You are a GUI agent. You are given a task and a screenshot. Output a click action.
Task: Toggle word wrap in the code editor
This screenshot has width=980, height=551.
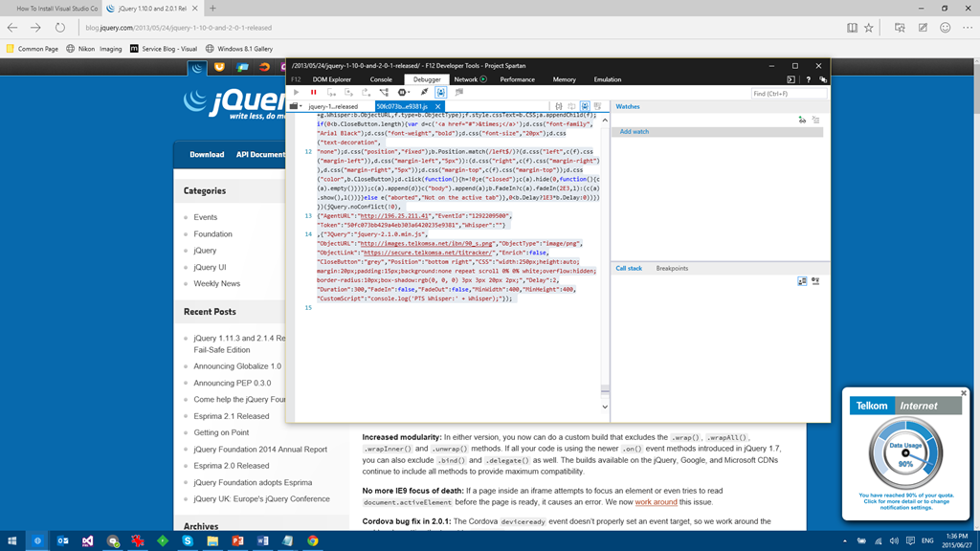(571, 106)
